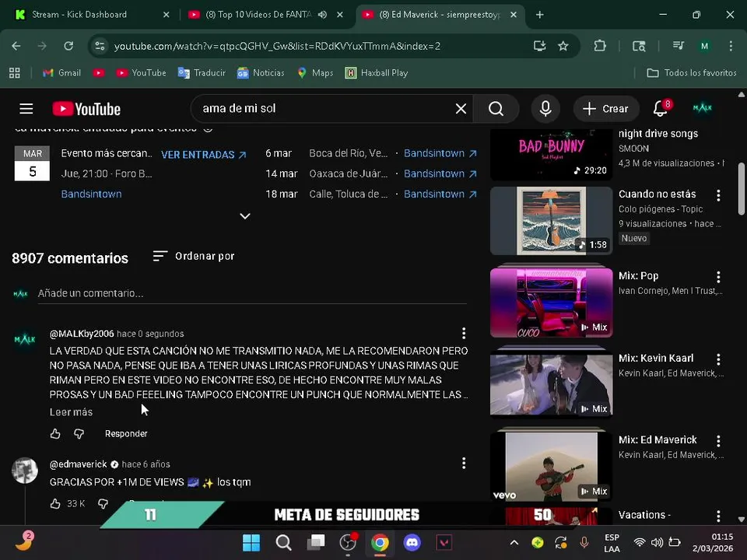The width and height of the screenshot is (747, 560).
Task: Open menu for Mix: Kevin Kaarl
Action: (718, 359)
